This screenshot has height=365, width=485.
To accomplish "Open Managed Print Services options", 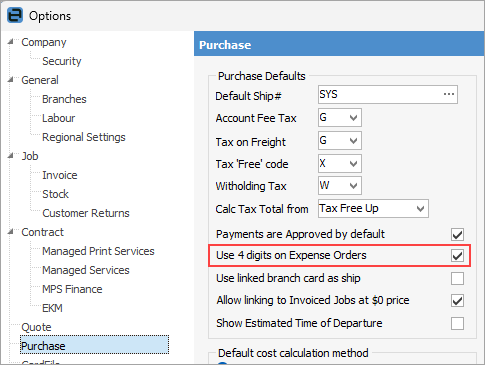I will point(98,251).
